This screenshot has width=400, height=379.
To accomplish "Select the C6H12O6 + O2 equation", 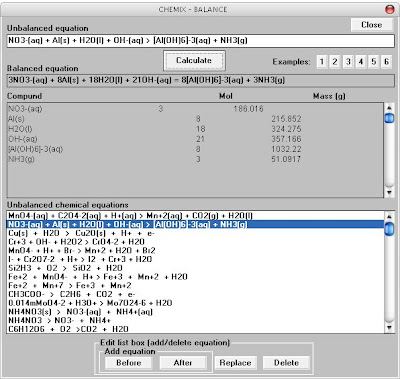I will (x=195, y=329).
